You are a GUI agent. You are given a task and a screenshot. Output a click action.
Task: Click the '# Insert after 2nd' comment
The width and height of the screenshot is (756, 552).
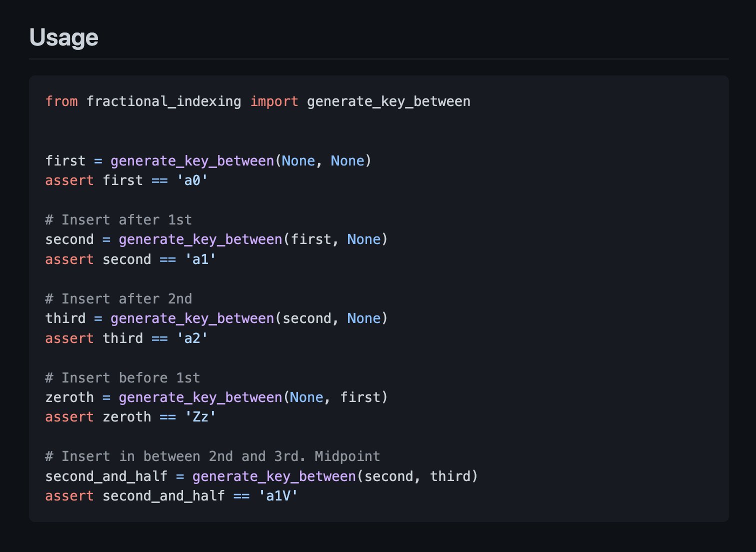click(x=118, y=299)
